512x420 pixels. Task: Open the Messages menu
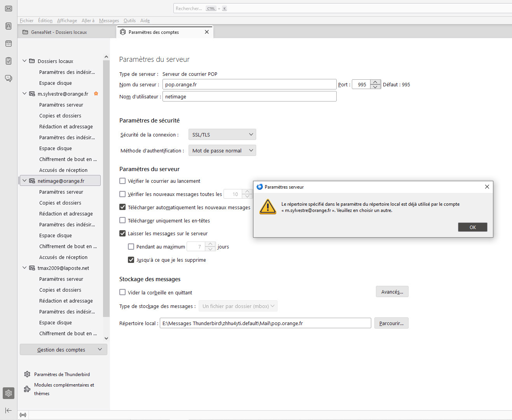pos(109,21)
